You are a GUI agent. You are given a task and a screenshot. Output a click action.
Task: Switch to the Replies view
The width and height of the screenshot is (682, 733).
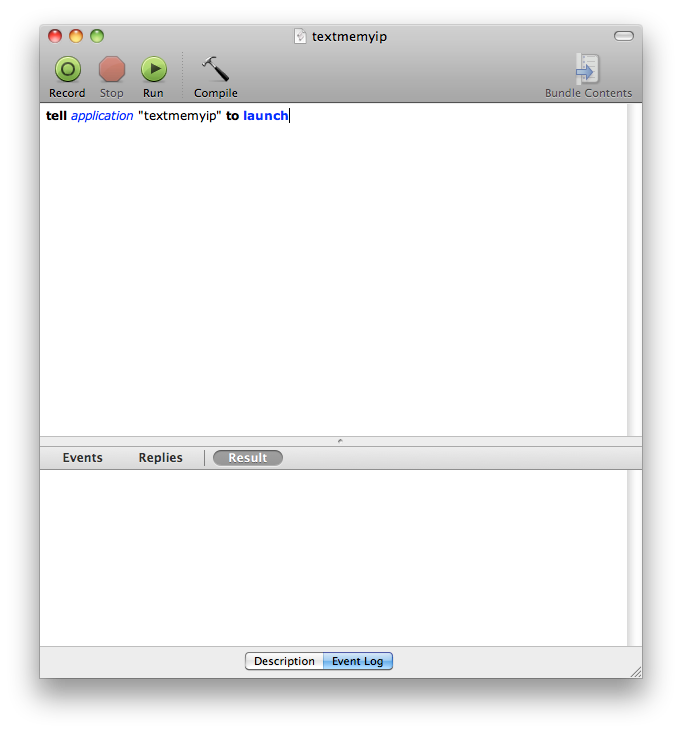pos(160,458)
